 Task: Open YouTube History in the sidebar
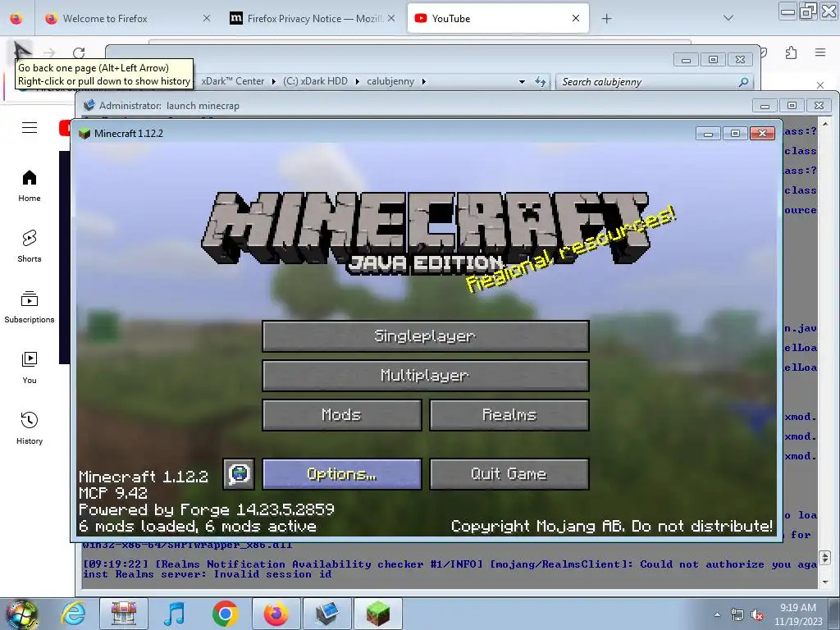[30, 428]
